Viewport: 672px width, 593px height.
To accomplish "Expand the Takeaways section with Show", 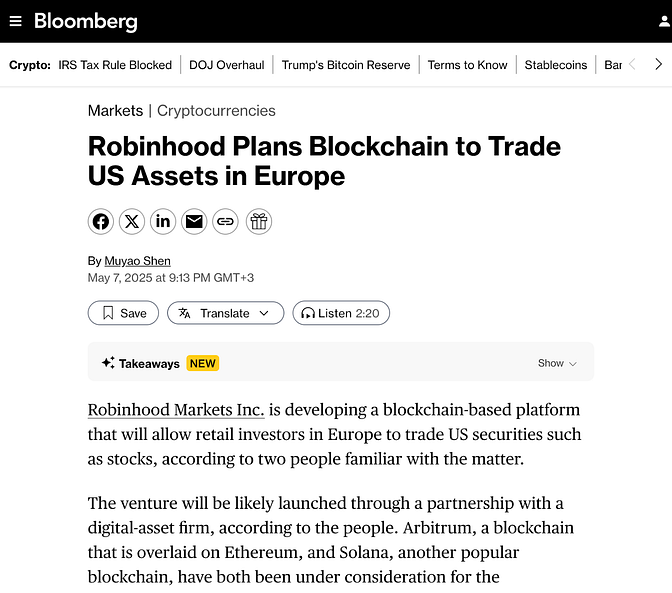I will (557, 363).
